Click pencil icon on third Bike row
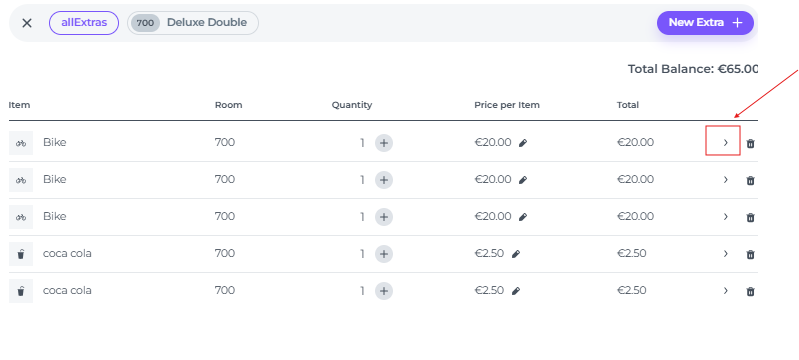The width and height of the screenshot is (799, 360). [523, 217]
